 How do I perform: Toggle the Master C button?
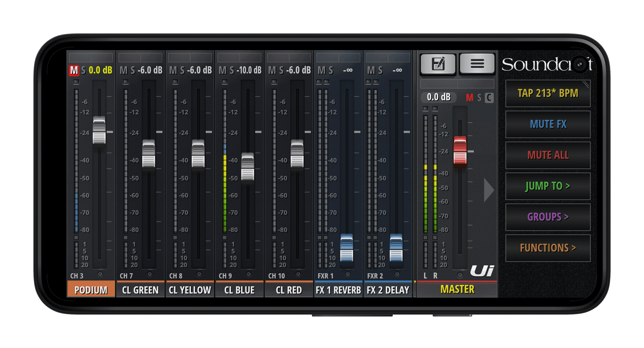[x=489, y=97]
